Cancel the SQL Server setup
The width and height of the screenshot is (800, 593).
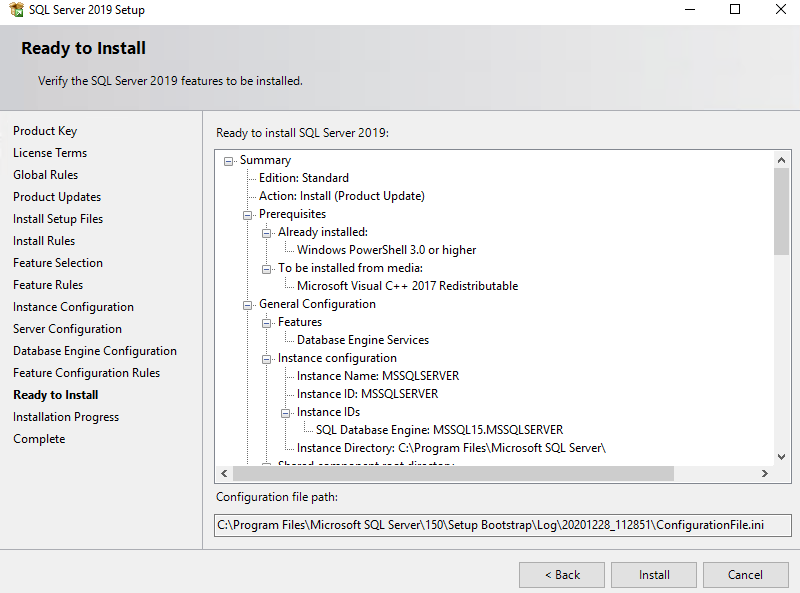click(x=745, y=575)
